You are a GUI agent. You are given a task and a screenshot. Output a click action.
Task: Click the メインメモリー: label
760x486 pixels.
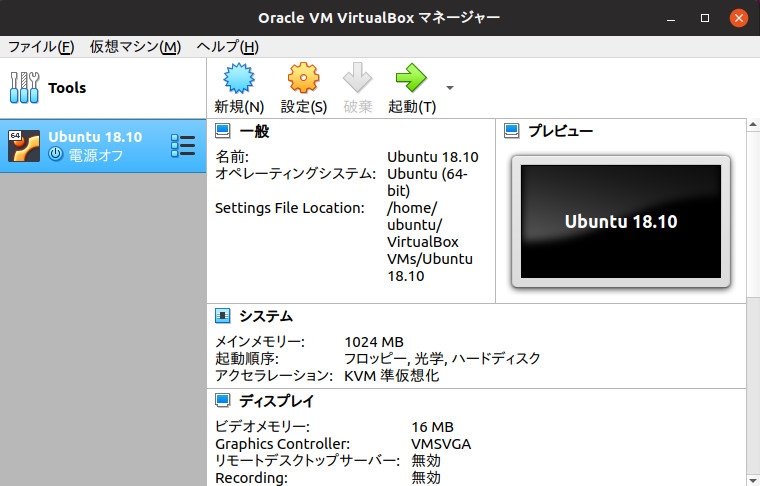[260, 342]
